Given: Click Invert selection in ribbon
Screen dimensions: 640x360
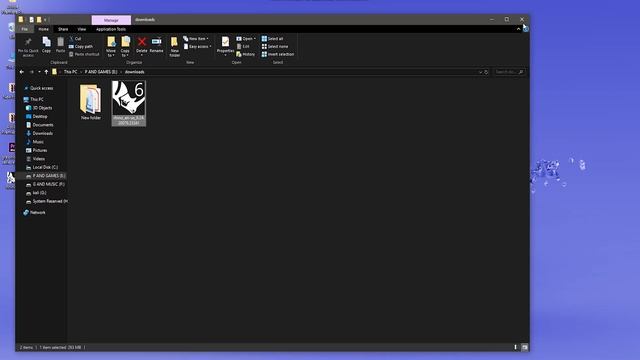Looking at the screenshot, I should [278, 54].
